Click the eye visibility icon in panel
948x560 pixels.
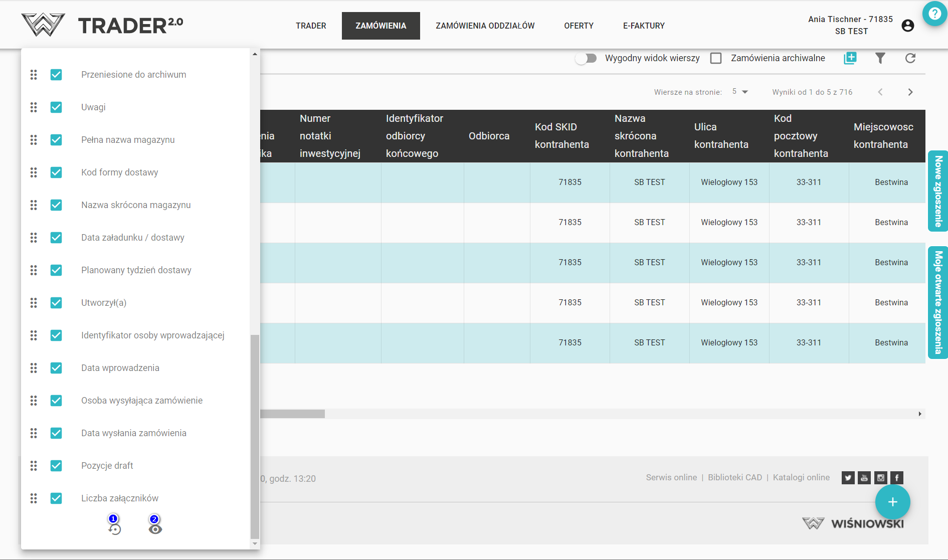point(155,529)
